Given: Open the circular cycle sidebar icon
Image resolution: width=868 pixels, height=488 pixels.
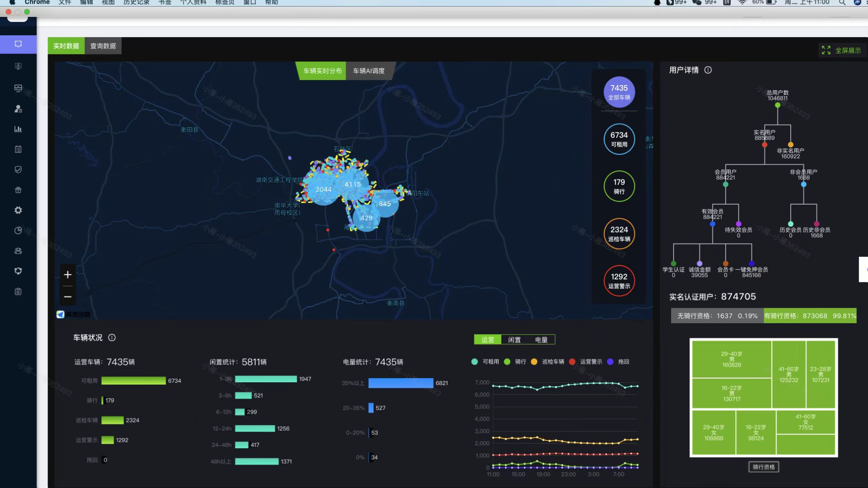Looking at the screenshot, I should [18, 271].
